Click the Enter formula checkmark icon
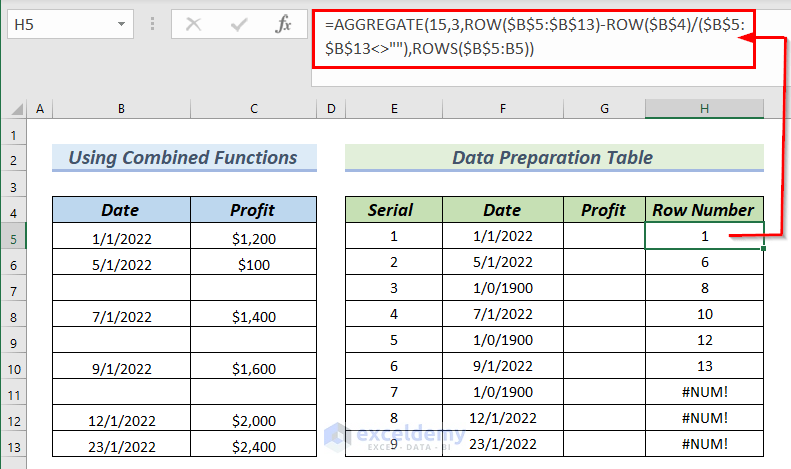Image resolution: width=791 pixels, height=469 pixels. [x=238, y=24]
